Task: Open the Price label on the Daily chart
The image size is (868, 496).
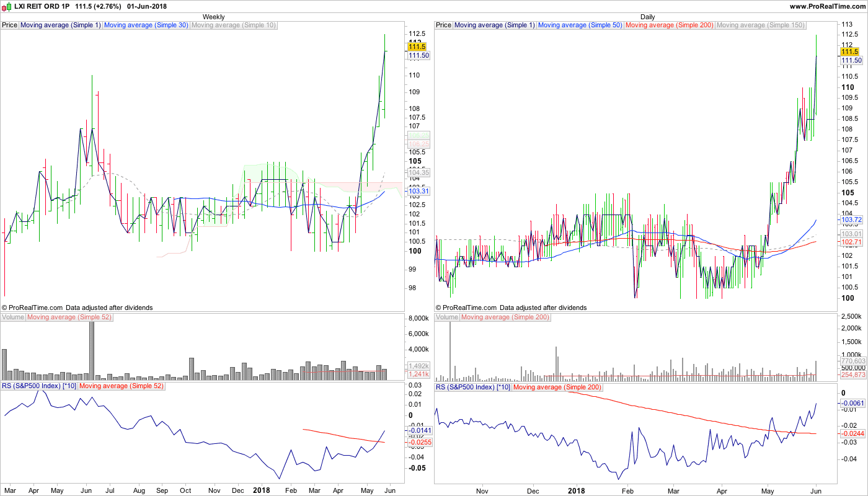Action: (444, 25)
